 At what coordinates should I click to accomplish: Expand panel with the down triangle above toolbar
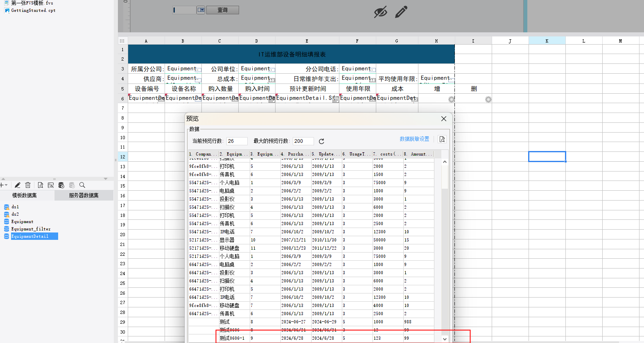click(x=106, y=179)
